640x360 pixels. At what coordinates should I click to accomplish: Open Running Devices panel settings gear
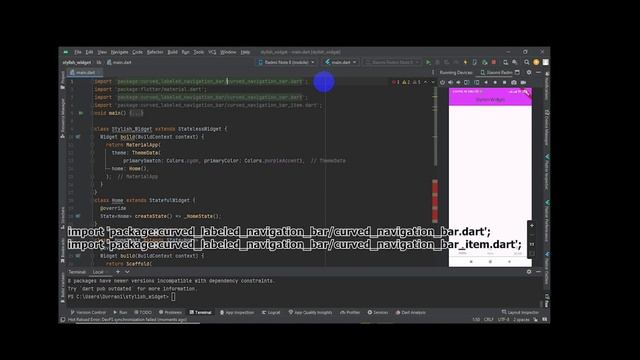click(529, 72)
